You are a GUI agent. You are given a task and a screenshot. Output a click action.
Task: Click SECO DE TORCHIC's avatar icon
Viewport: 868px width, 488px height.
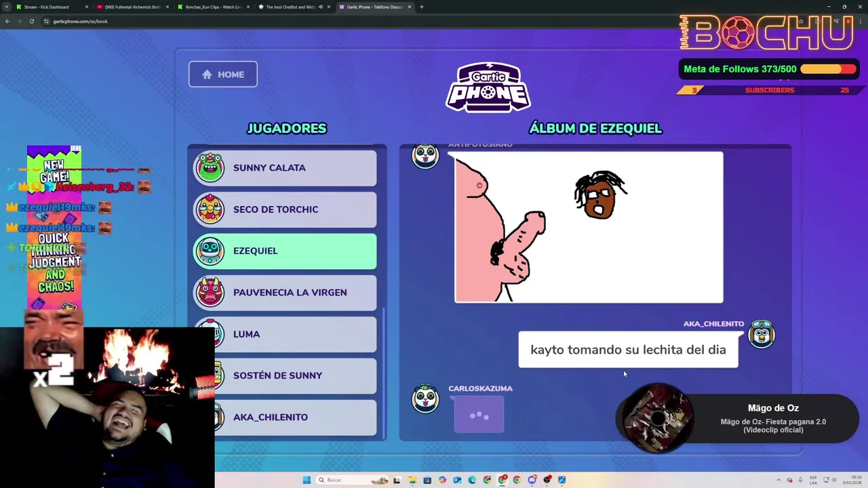pyautogui.click(x=210, y=209)
